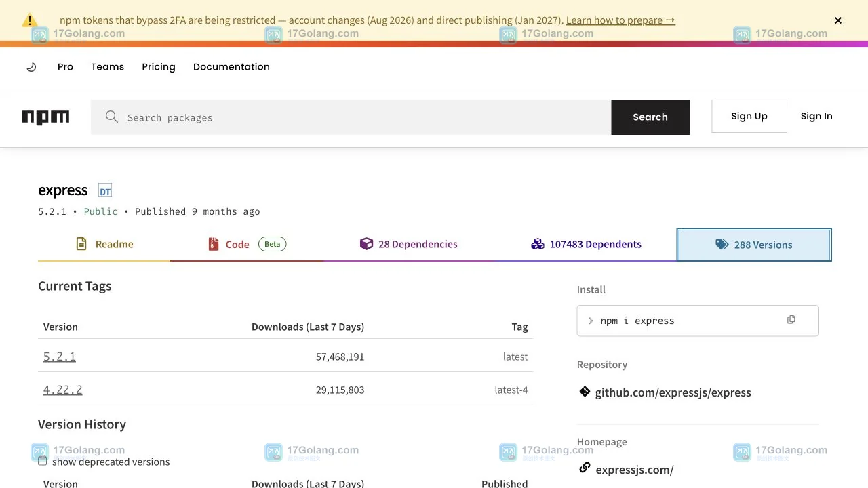Switch to the Code tab
Viewport: 868px width, 488px height.
pos(247,244)
